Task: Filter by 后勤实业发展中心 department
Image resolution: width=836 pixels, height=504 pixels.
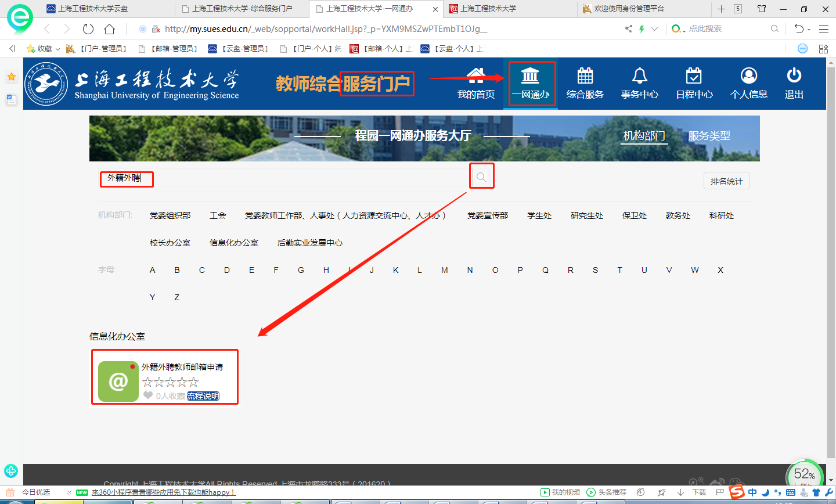Action: tap(310, 243)
